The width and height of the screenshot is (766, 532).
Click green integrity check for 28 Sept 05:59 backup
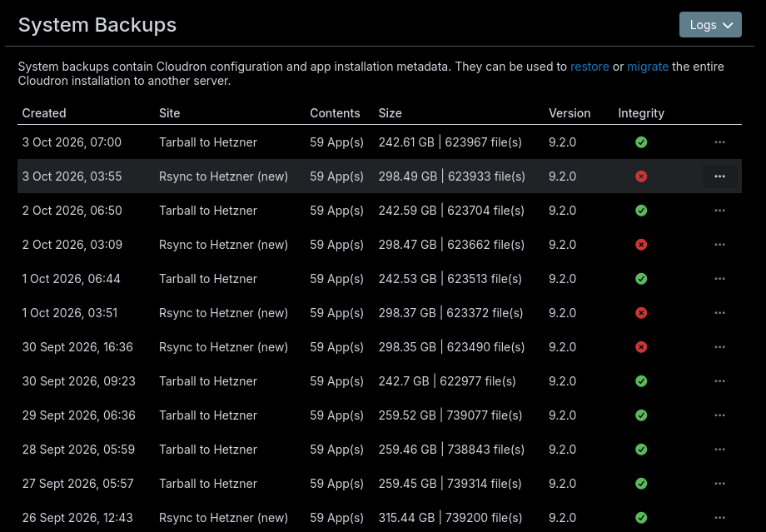click(x=641, y=450)
